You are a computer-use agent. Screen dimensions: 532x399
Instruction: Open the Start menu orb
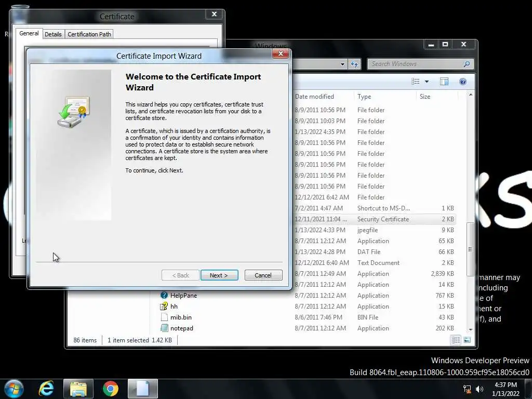tap(14, 389)
